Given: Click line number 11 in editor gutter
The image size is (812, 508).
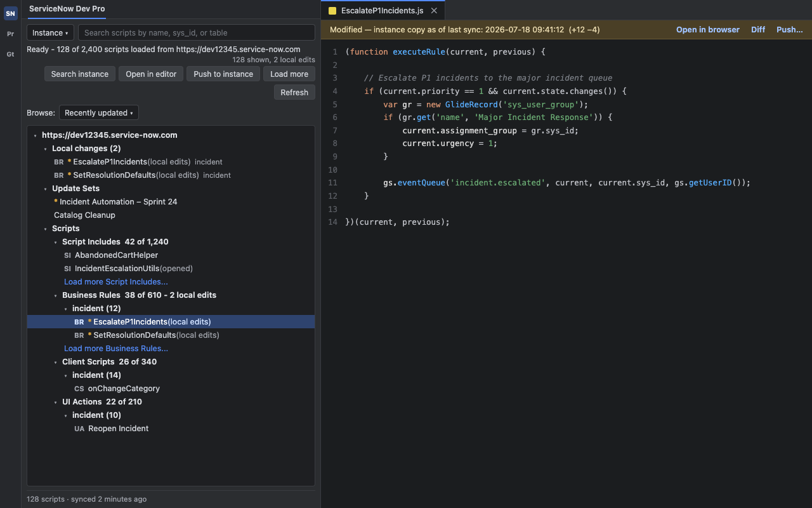Looking at the screenshot, I should pos(333,183).
